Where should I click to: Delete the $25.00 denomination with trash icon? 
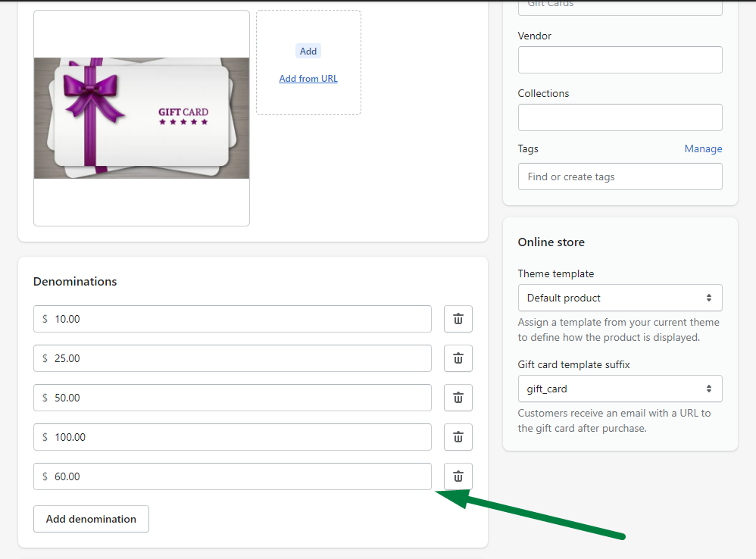coord(458,358)
